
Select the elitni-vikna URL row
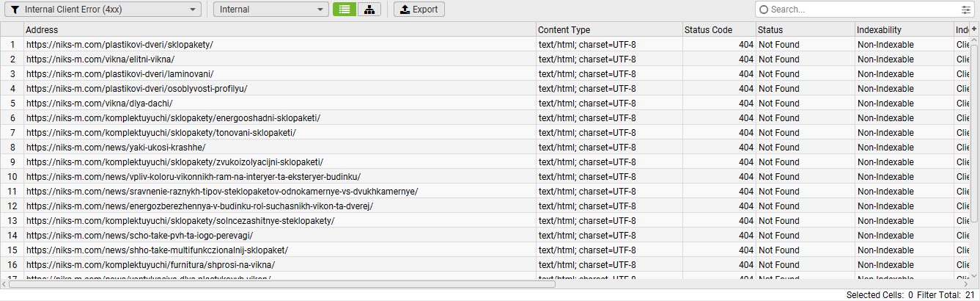tap(100, 59)
